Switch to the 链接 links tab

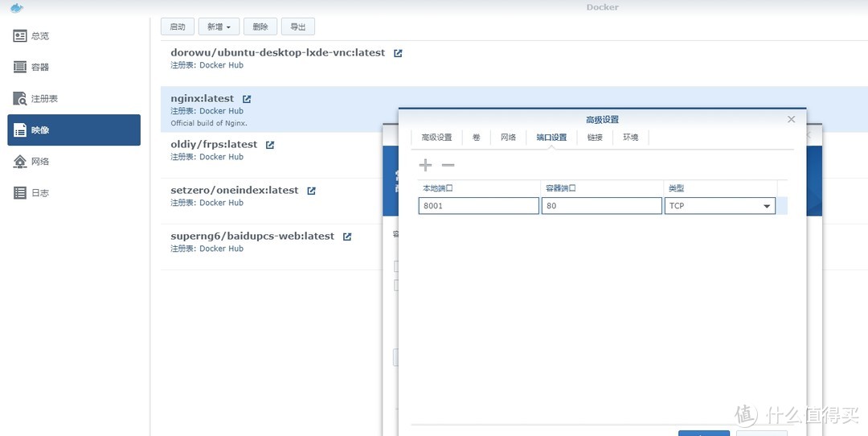(595, 138)
